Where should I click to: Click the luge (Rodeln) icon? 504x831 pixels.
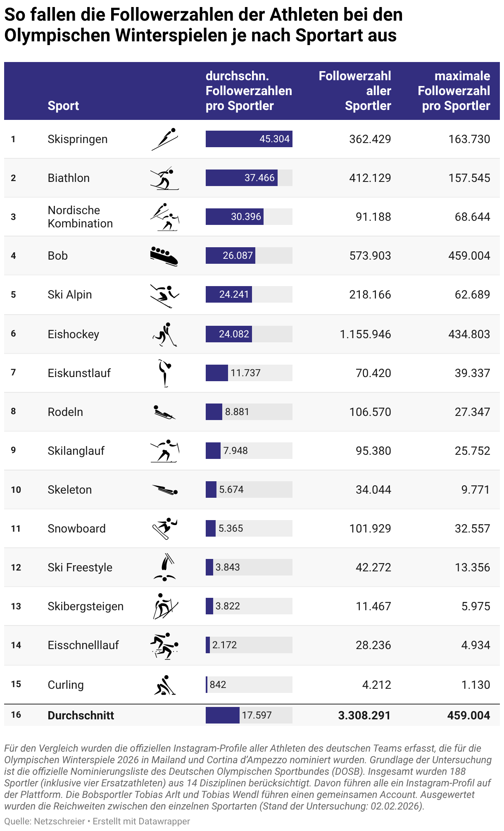[164, 412]
